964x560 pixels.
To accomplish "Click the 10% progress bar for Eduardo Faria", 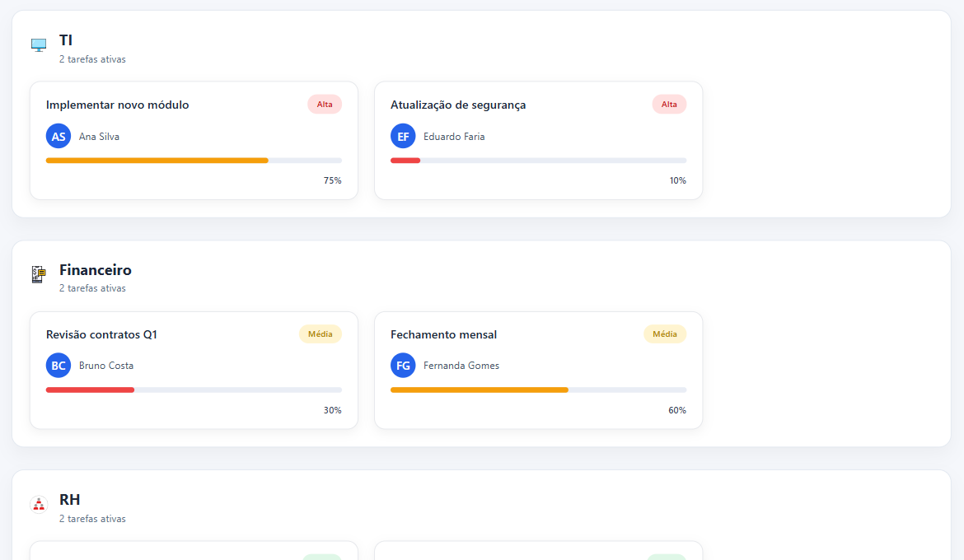I will (538, 160).
